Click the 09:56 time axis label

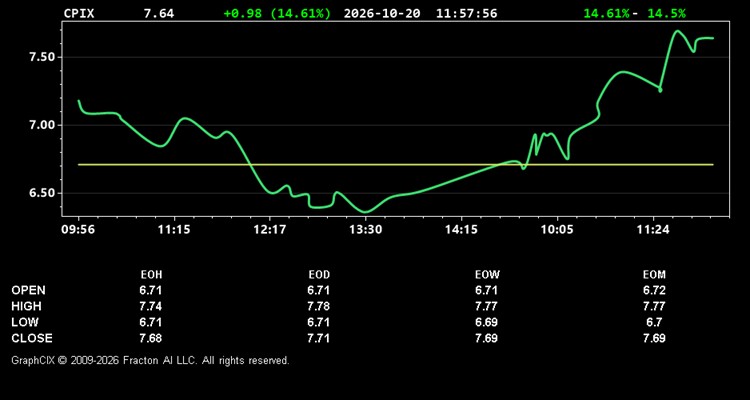point(78,229)
